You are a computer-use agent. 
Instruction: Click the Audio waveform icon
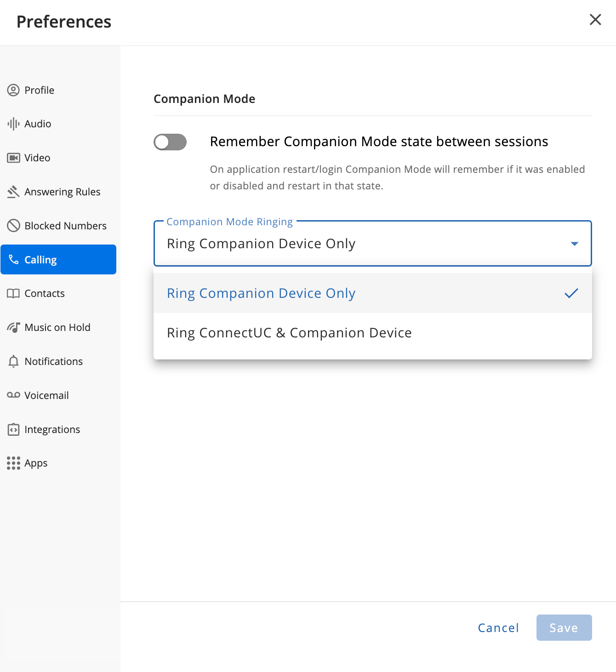tap(13, 124)
